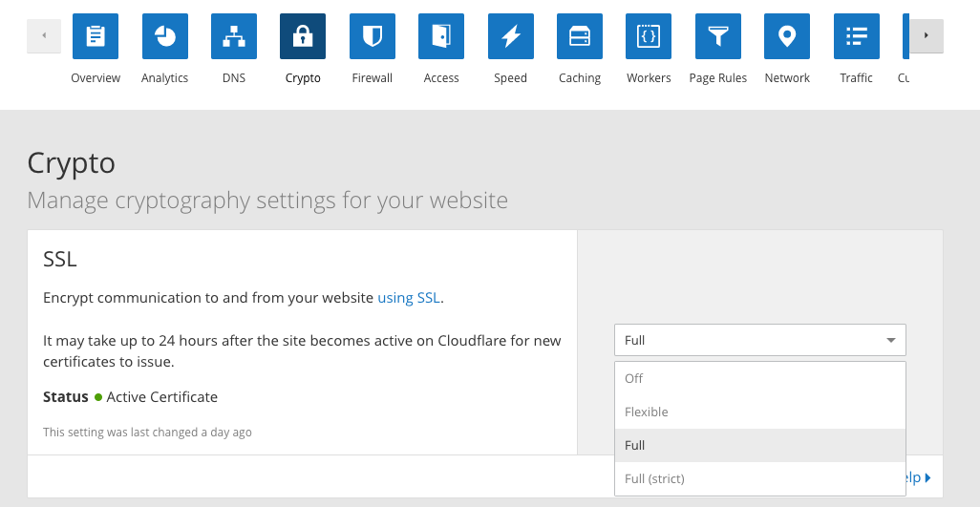Image resolution: width=980 pixels, height=507 pixels.
Task: Go to the DNS settings icon
Action: click(x=234, y=36)
